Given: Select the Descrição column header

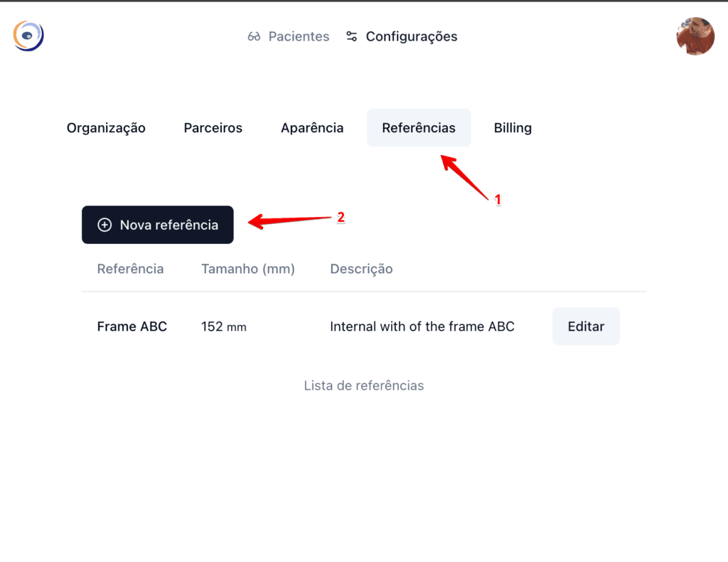Looking at the screenshot, I should pyautogui.click(x=361, y=269).
